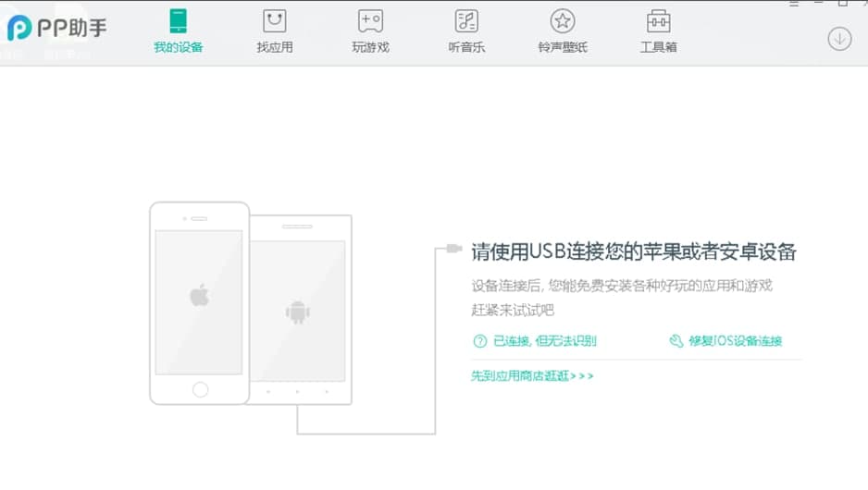Click the 已连接,但无法识别 help link

(x=545, y=340)
